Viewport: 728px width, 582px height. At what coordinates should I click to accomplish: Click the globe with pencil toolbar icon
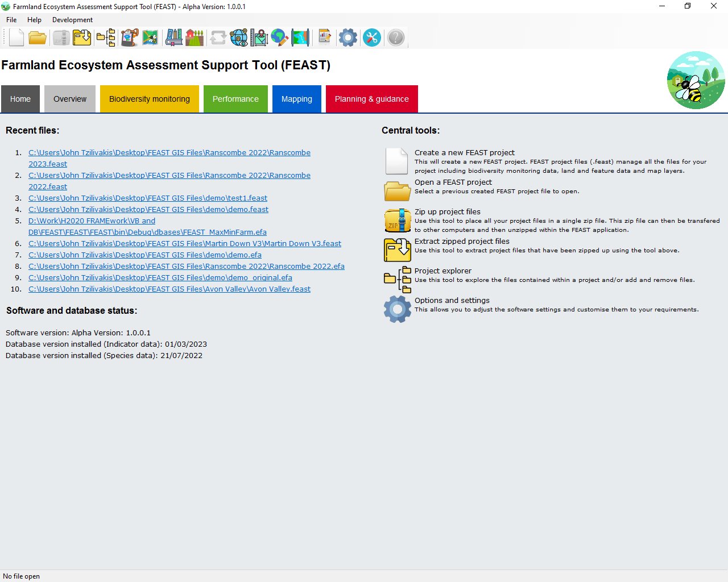coord(279,38)
